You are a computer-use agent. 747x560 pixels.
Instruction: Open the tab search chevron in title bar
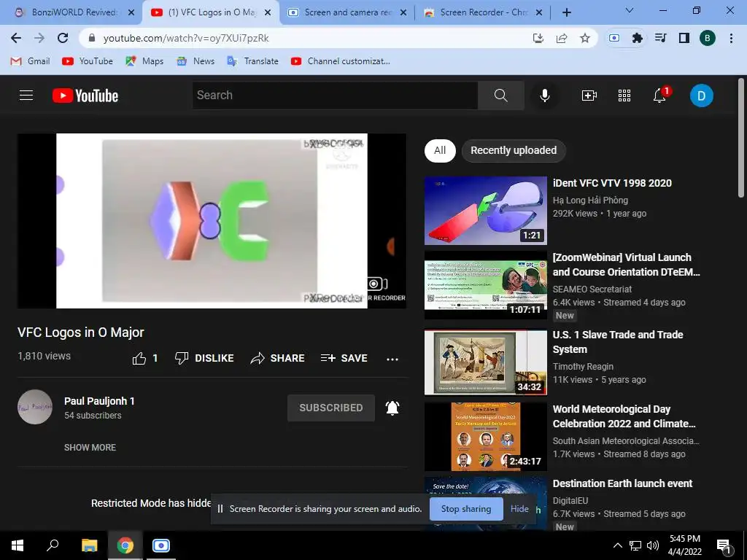(x=630, y=10)
